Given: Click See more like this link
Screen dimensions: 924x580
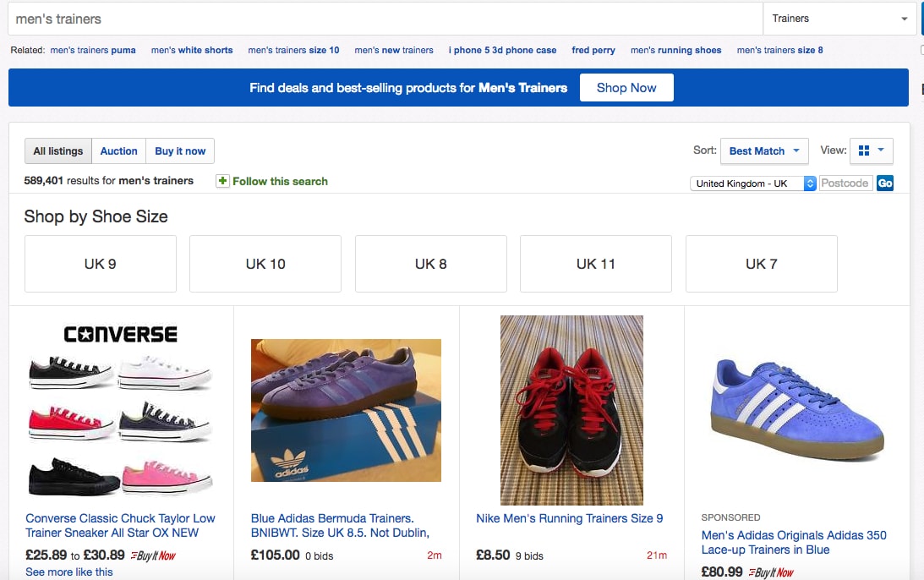Looking at the screenshot, I should click(x=69, y=572).
